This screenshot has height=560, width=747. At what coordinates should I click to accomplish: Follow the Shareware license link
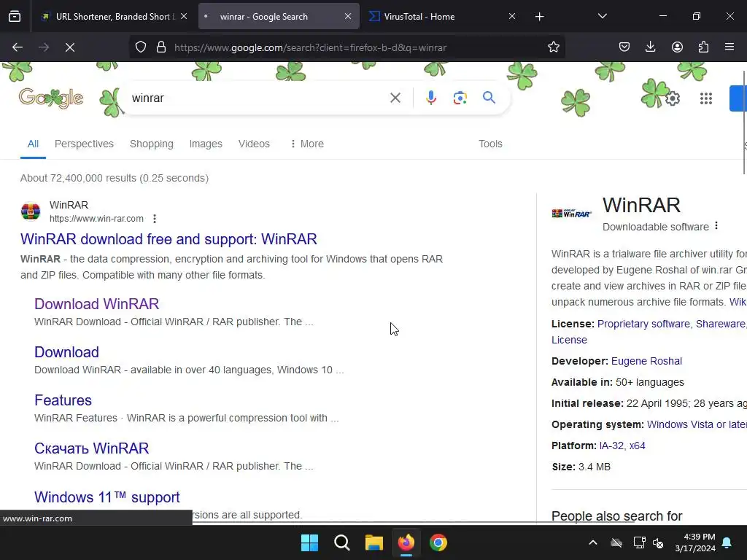(720, 324)
